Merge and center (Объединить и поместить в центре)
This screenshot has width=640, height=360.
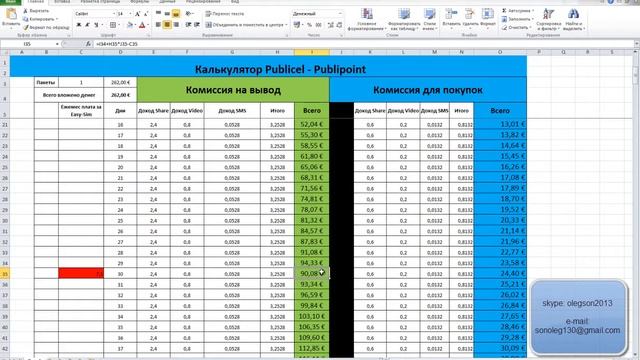pos(244,25)
